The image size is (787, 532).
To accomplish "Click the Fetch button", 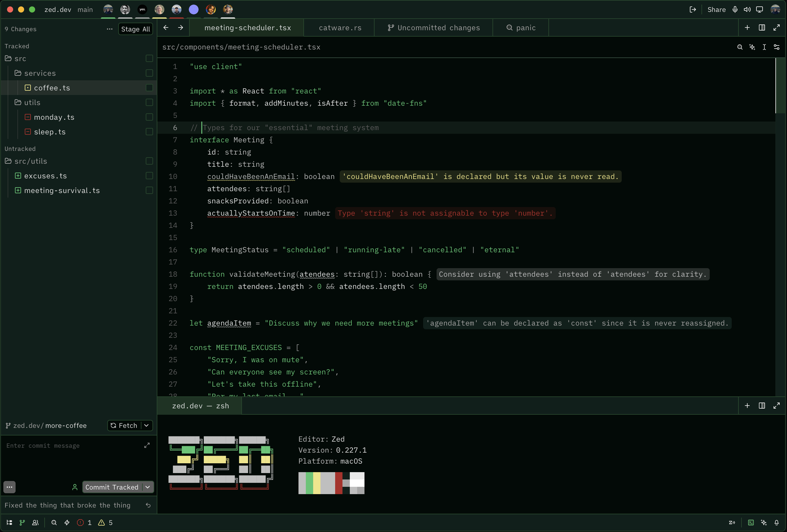I will tap(124, 425).
